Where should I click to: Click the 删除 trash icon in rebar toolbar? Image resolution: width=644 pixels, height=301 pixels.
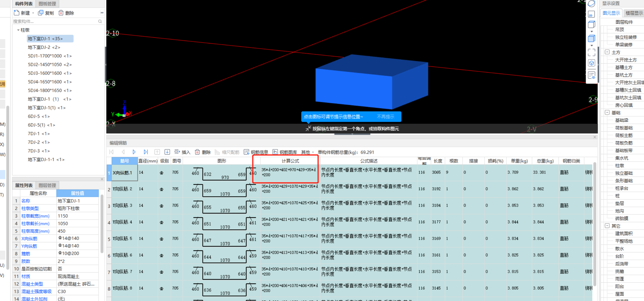point(197,152)
